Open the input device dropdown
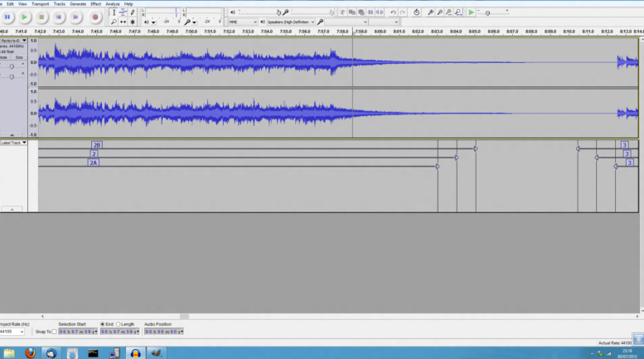The width and height of the screenshot is (644, 359). click(346, 22)
